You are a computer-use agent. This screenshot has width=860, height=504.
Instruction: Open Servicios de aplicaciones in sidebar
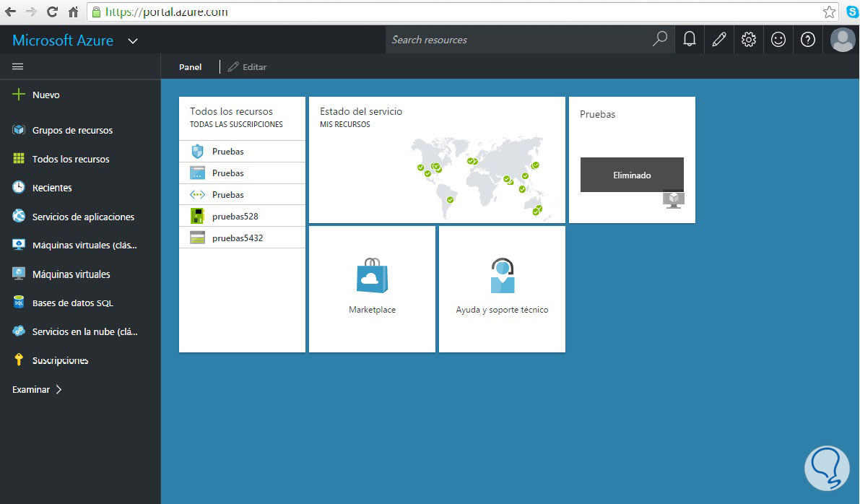click(x=83, y=217)
